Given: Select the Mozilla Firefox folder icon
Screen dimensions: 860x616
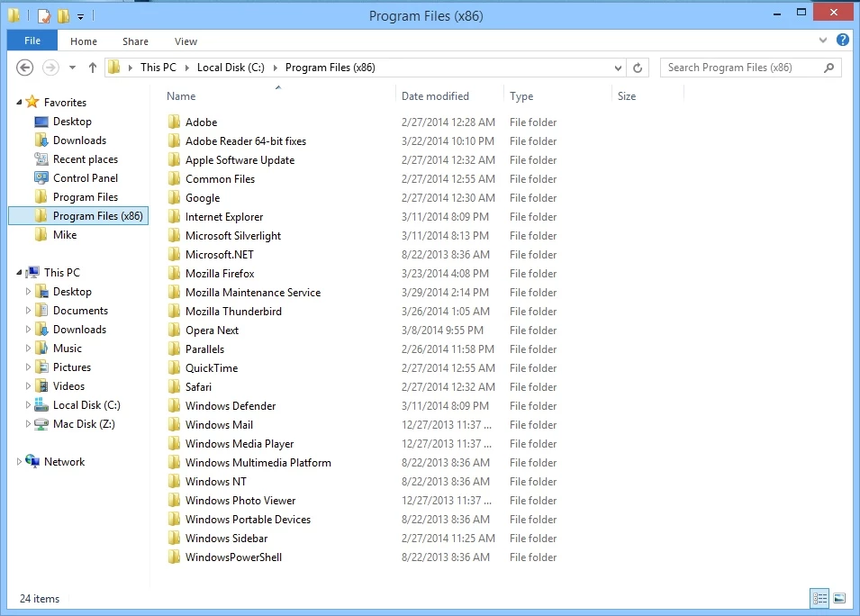Looking at the screenshot, I should (x=174, y=273).
